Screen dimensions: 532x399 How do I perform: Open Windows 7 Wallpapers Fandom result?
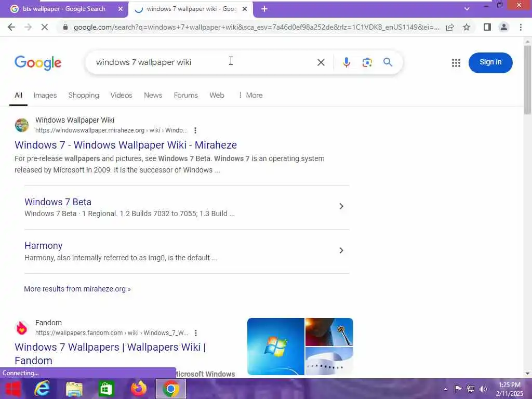[110, 353]
